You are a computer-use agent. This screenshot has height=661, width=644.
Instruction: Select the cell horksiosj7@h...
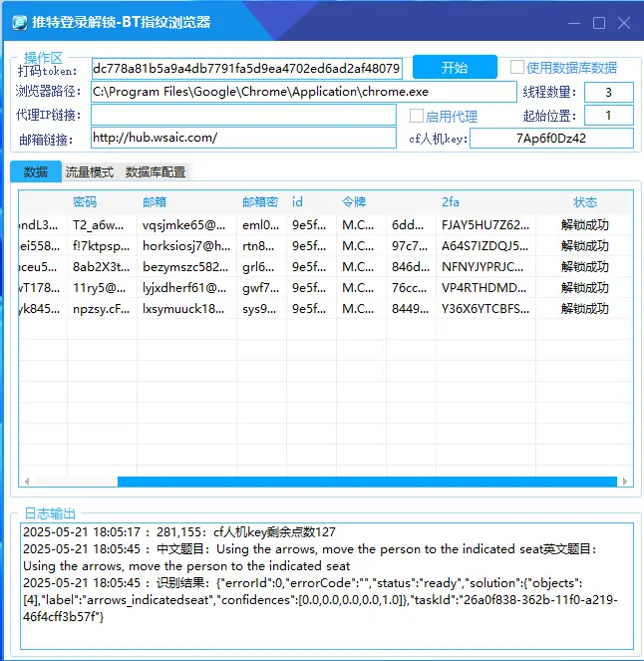point(186,246)
